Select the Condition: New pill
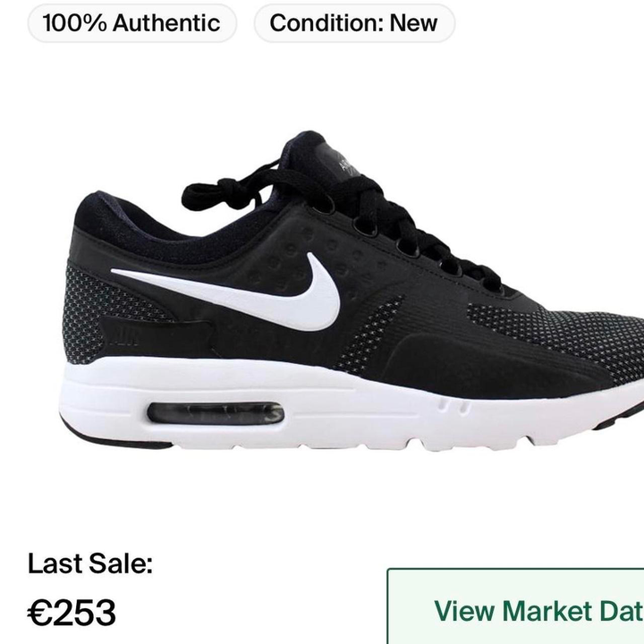Screen dimensions: 644x644 354,23
